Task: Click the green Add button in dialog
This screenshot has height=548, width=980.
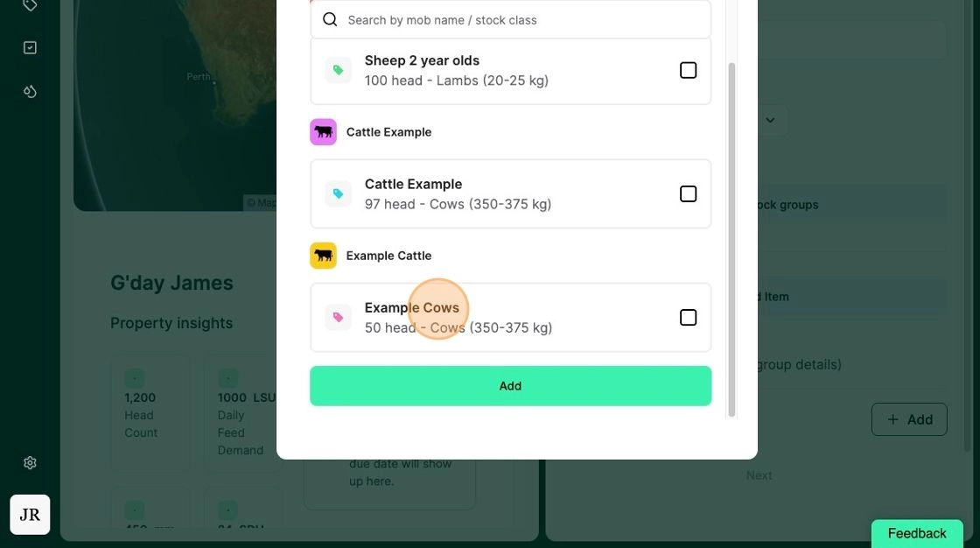Action: point(511,386)
